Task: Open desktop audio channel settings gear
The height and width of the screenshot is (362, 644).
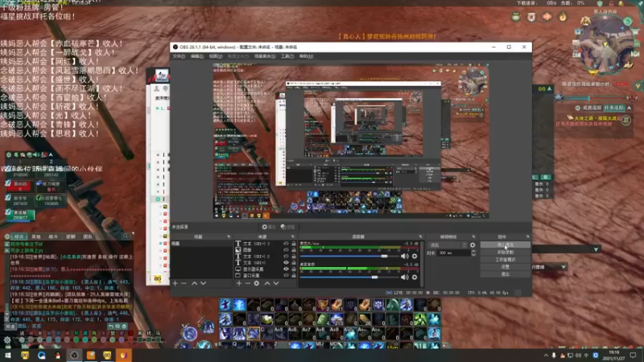Action: coord(415,256)
